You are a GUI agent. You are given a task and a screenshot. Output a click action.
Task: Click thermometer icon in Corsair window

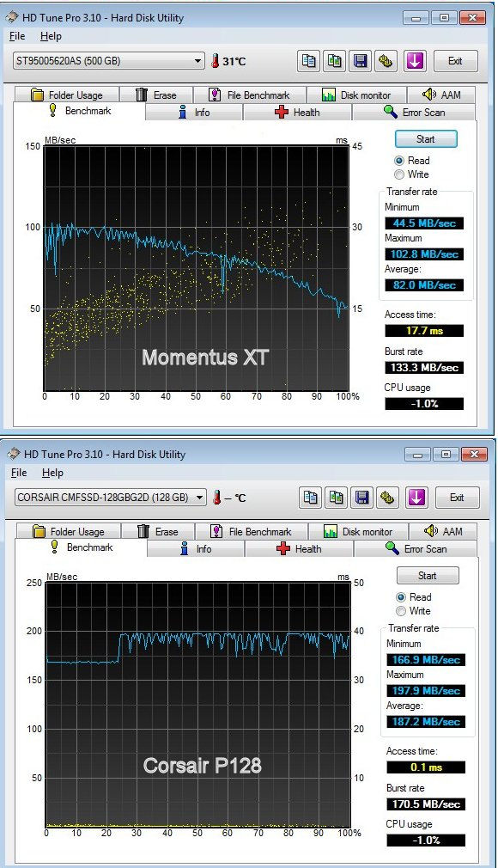tap(217, 497)
